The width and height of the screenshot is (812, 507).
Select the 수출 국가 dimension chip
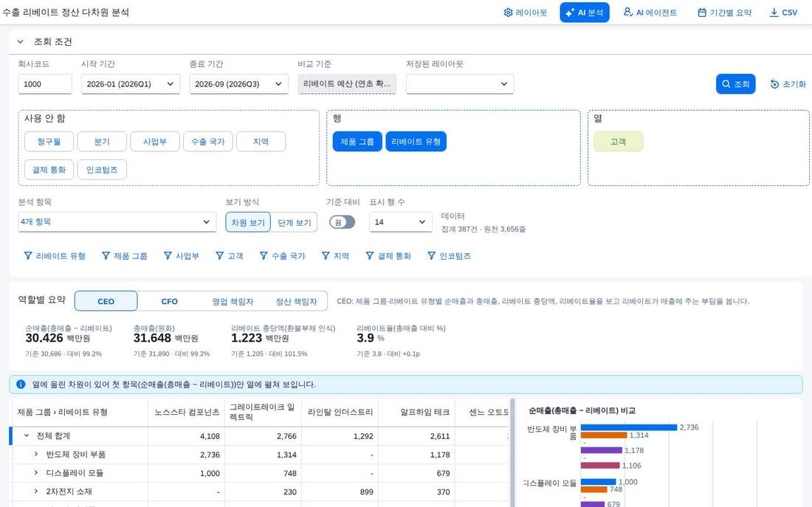207,142
